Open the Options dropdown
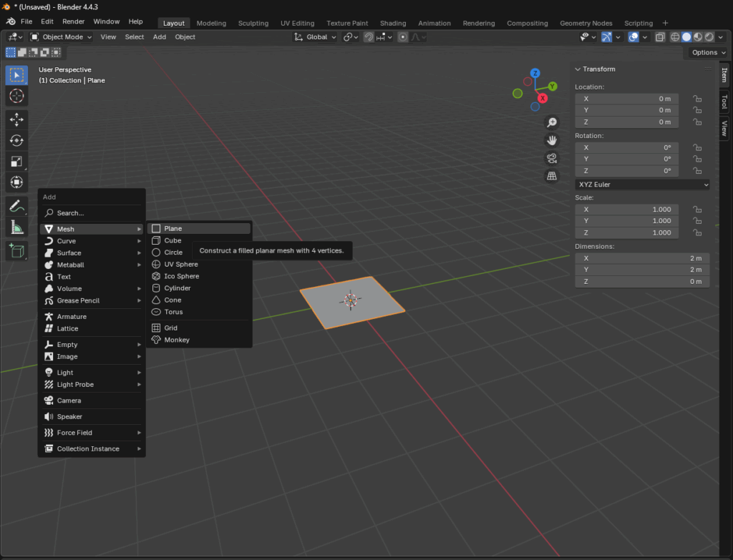This screenshot has height=560, width=733. point(709,52)
